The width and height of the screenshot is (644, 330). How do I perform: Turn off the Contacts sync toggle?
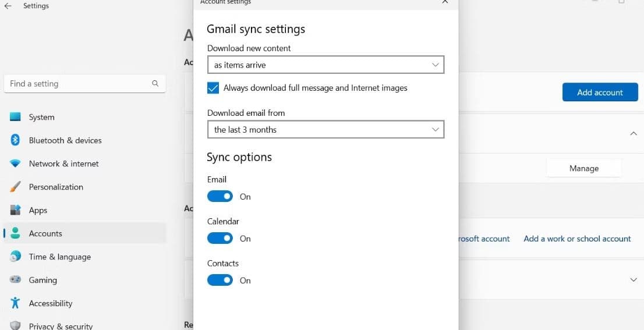click(x=220, y=280)
